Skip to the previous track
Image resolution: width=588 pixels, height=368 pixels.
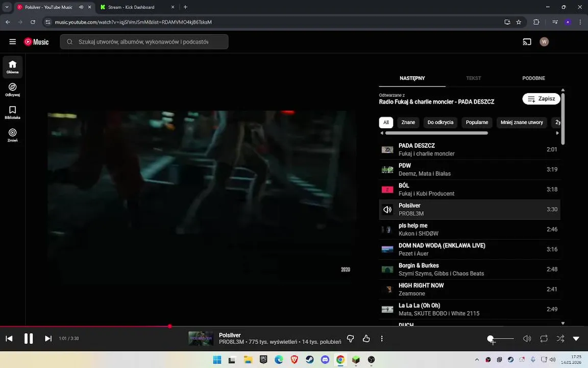coord(9,338)
